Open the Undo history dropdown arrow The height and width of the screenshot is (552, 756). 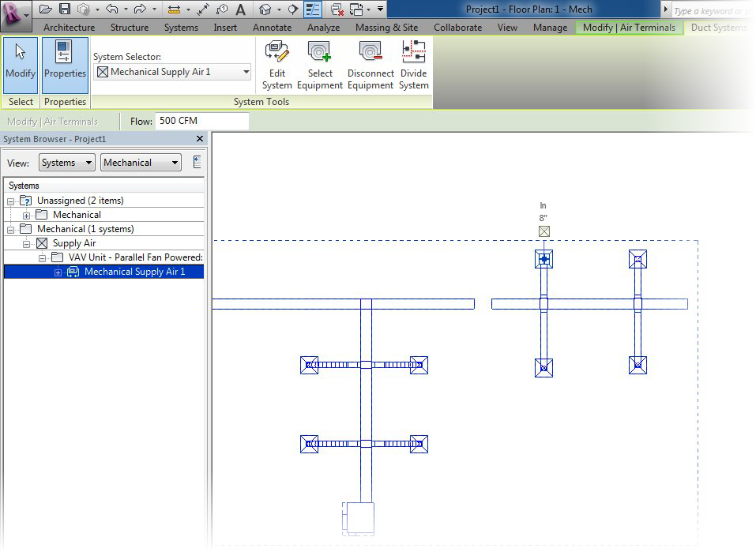coord(126,9)
